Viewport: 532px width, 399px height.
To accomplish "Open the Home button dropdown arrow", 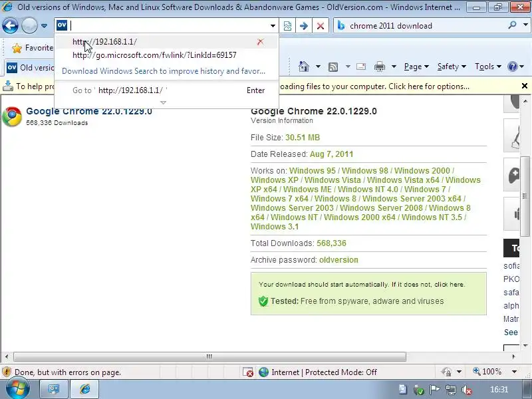I will [318, 66].
